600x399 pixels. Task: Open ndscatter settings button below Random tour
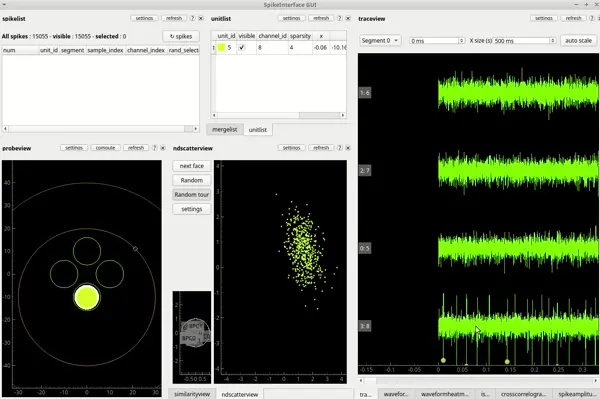192,209
